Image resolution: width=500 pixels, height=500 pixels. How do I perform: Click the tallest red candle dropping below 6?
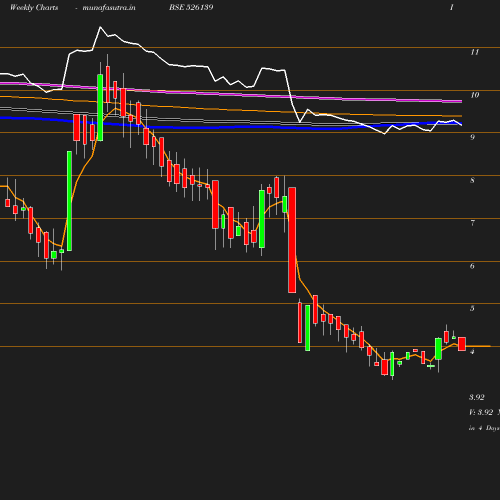(292, 240)
